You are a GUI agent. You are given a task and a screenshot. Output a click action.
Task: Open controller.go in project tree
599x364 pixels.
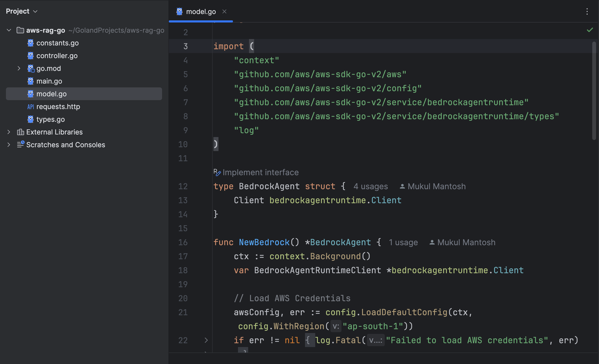click(57, 56)
